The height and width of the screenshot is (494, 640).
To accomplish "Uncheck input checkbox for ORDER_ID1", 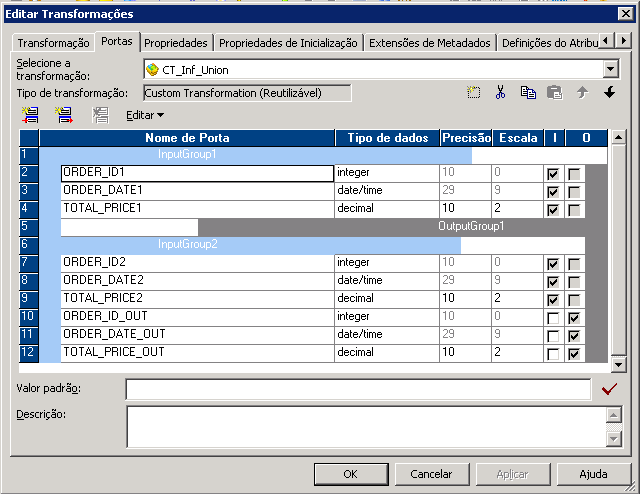I will point(553,174).
